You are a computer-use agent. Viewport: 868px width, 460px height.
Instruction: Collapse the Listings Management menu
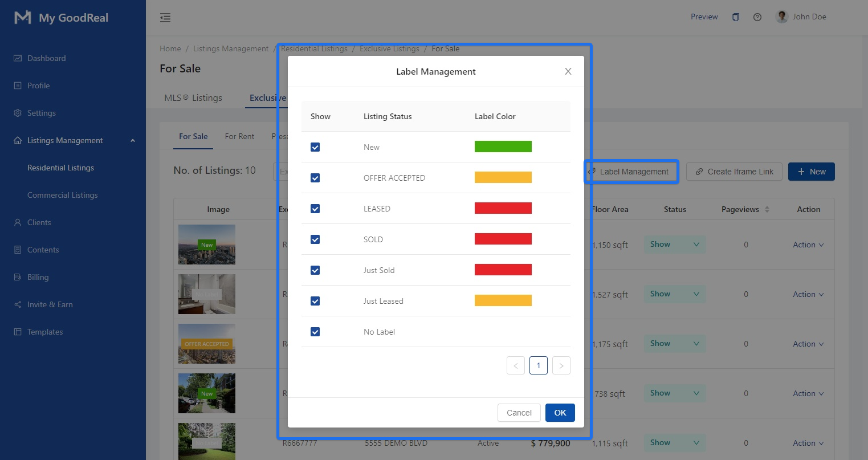click(132, 141)
